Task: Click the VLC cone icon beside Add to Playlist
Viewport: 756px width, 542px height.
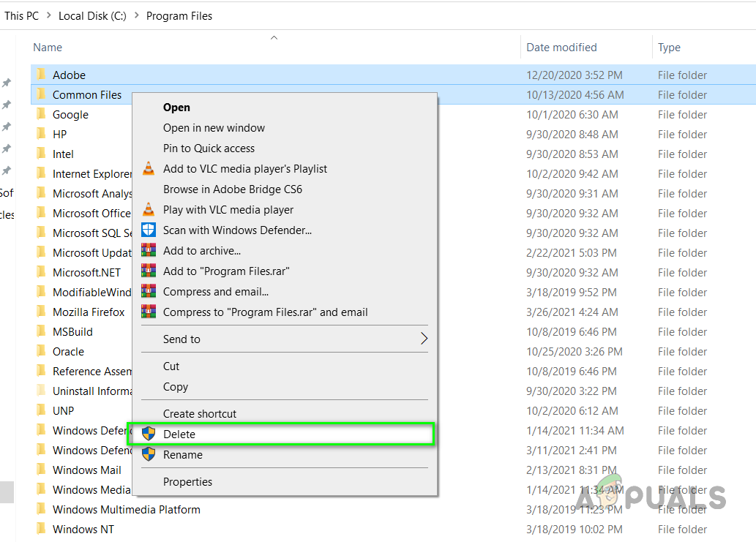Action: (149, 169)
